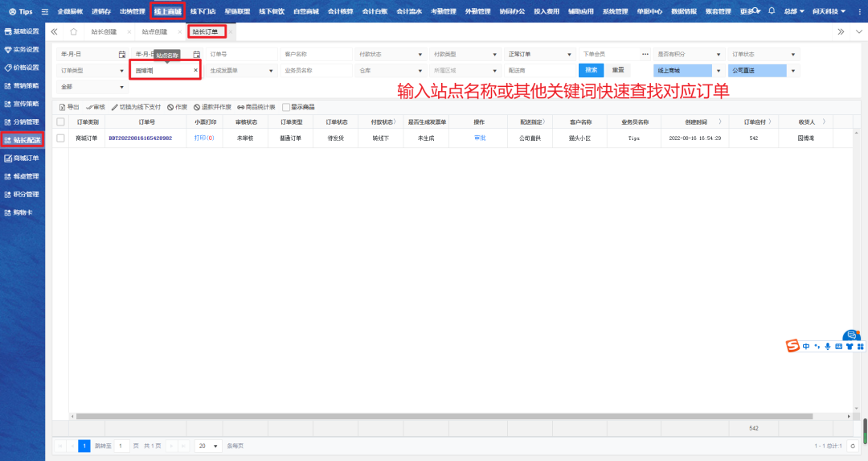Open the 订单类型 dropdown
Screen dimensions: 868x461
(122, 71)
